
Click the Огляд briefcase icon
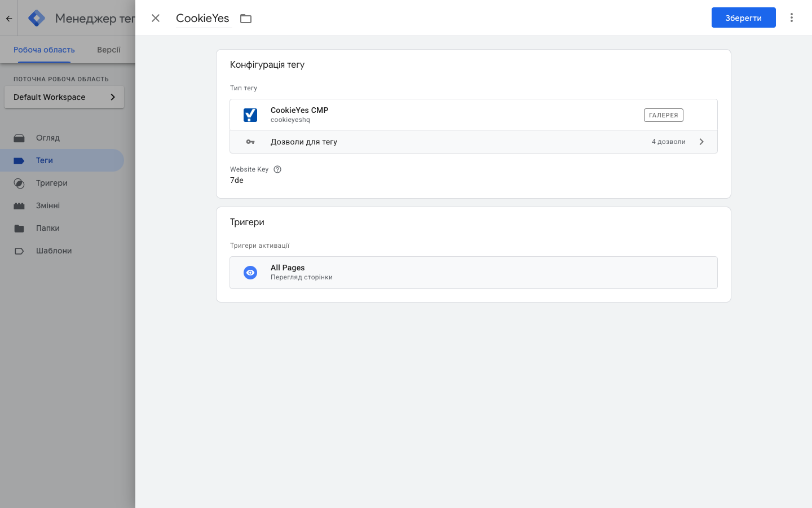click(x=19, y=138)
